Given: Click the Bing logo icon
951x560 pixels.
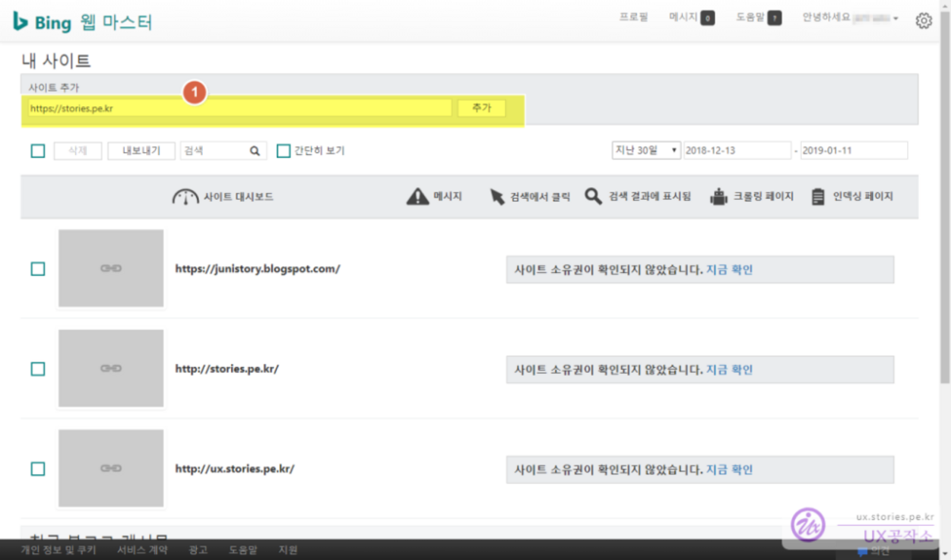Looking at the screenshot, I should [21, 21].
